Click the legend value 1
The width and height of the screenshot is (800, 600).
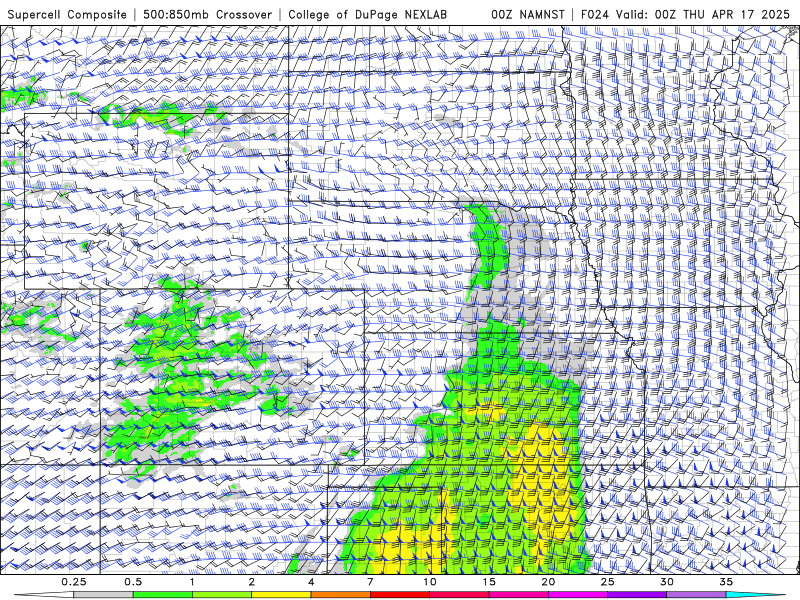tap(192, 582)
